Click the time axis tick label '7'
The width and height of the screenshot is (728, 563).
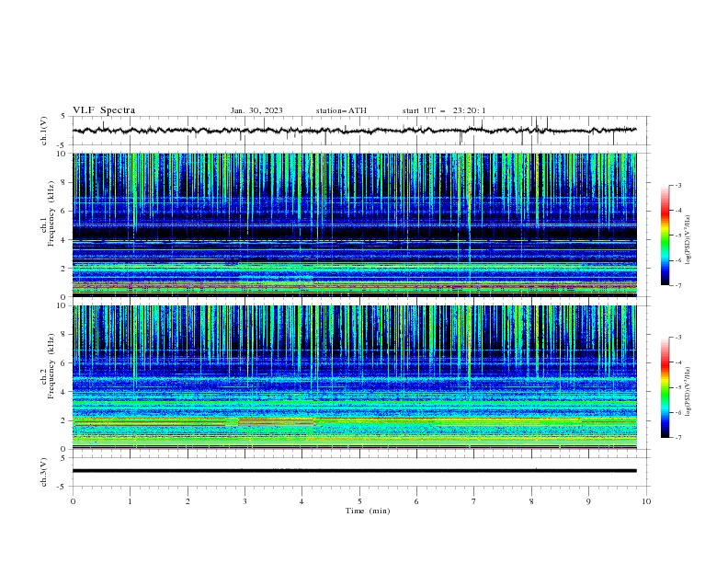(474, 501)
